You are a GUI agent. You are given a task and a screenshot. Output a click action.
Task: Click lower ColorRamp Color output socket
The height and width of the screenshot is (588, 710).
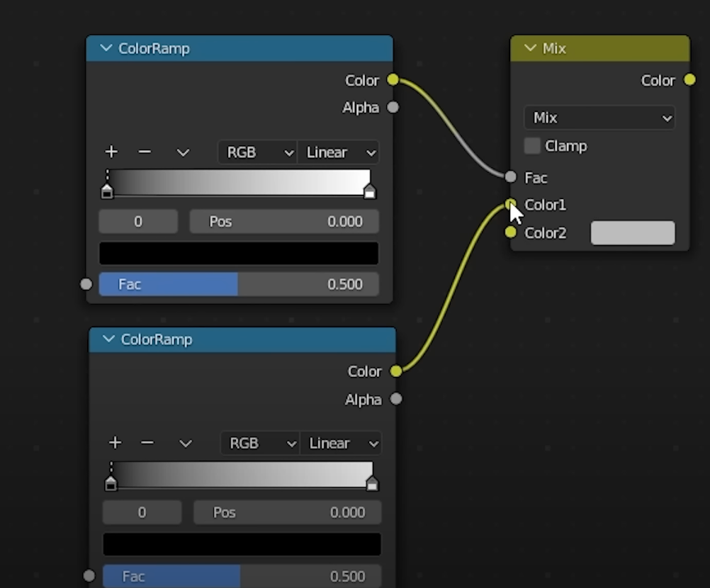(396, 371)
